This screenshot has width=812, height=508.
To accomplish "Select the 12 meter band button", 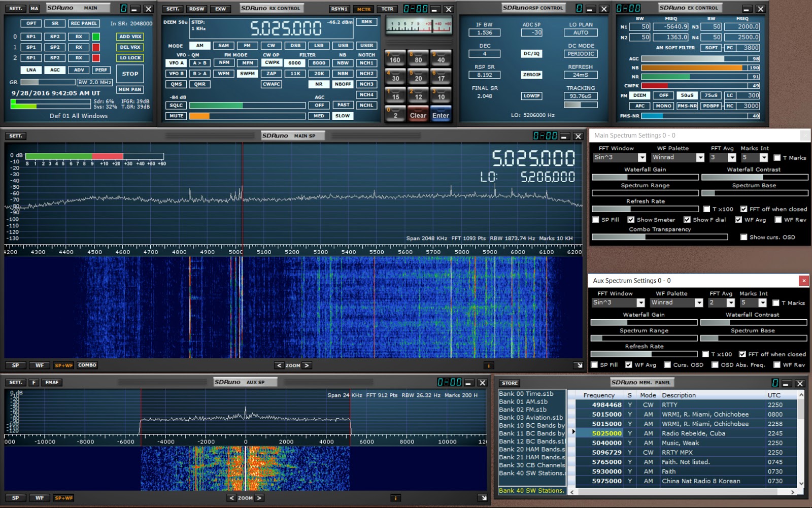I will click(x=418, y=95).
